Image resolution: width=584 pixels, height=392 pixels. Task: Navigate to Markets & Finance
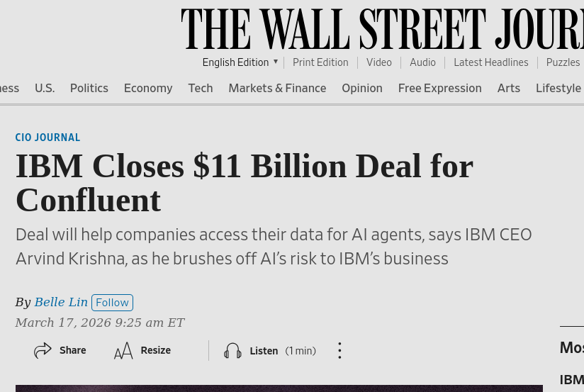click(277, 88)
